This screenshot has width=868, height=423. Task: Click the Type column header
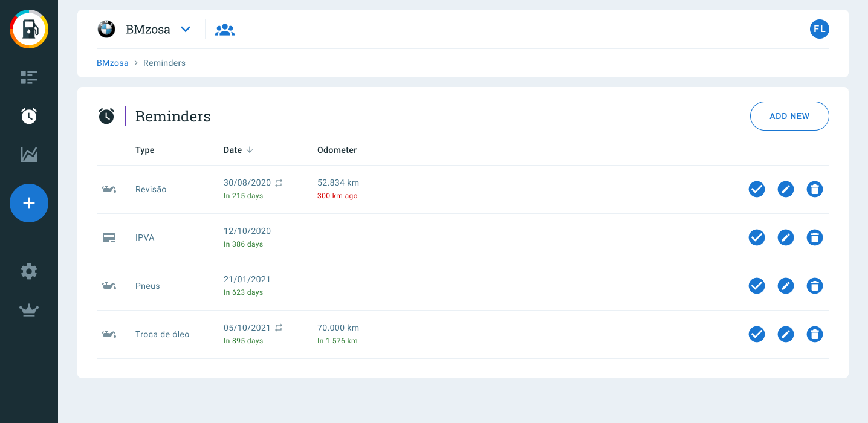tap(145, 150)
